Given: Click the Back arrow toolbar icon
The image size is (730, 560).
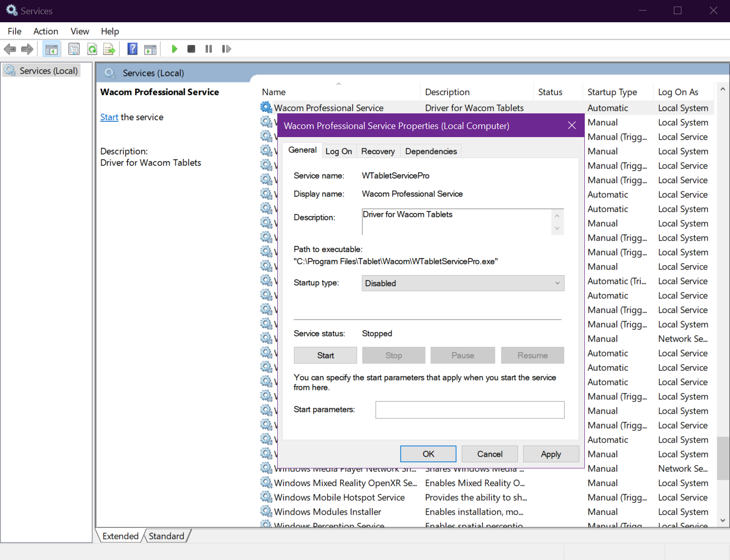Looking at the screenshot, I should (x=10, y=49).
